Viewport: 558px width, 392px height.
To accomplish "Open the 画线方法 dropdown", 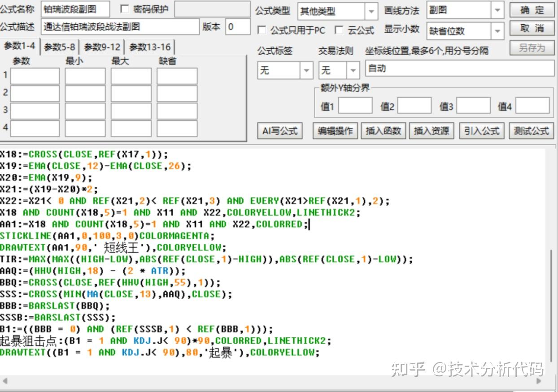I will [x=497, y=10].
